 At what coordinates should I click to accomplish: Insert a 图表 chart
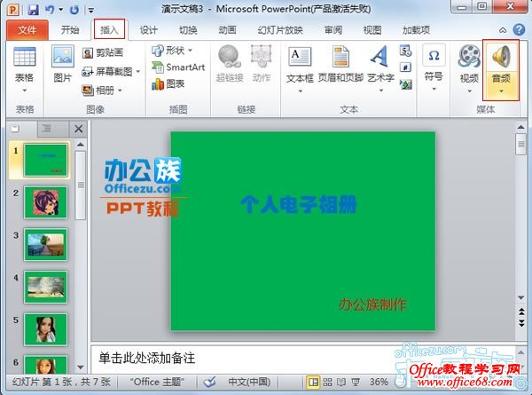click(168, 84)
